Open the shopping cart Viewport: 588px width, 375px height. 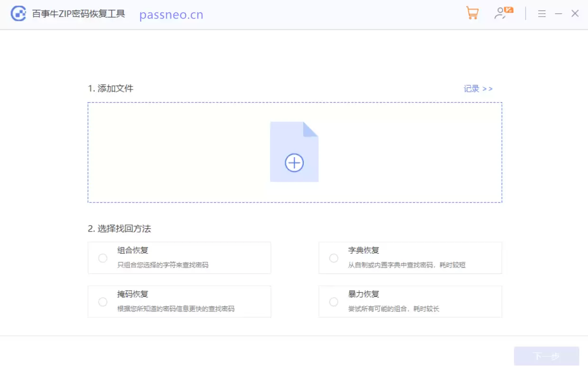click(x=472, y=13)
